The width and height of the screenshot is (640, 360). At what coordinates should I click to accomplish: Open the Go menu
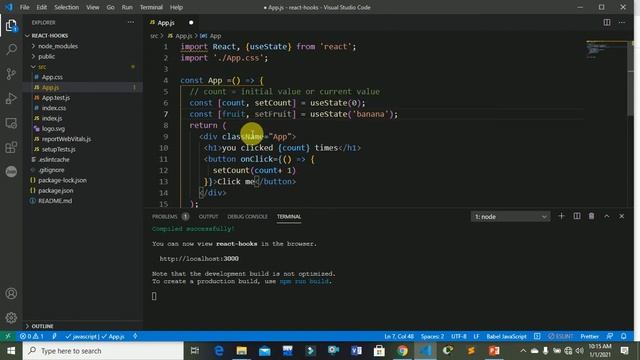[111, 7]
